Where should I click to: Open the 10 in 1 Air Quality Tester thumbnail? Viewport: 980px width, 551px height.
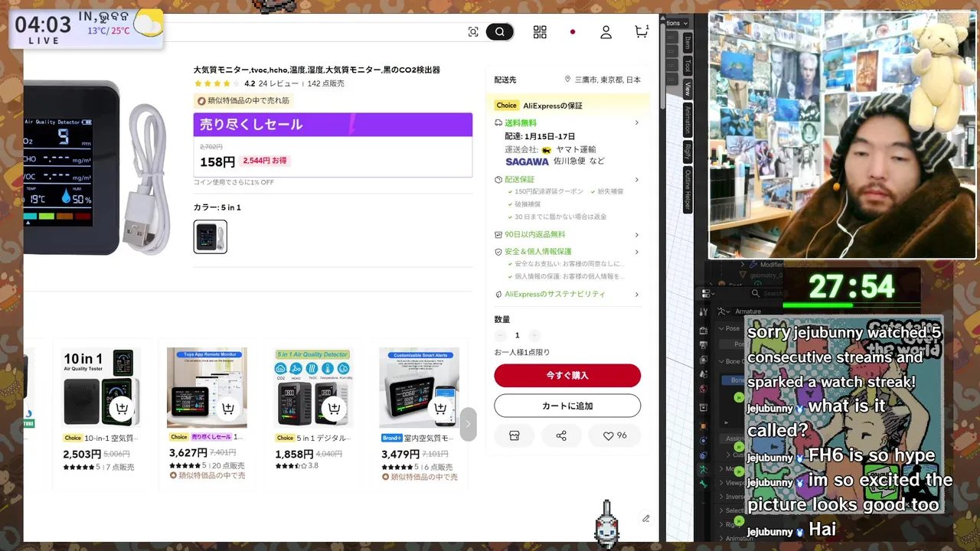click(101, 388)
